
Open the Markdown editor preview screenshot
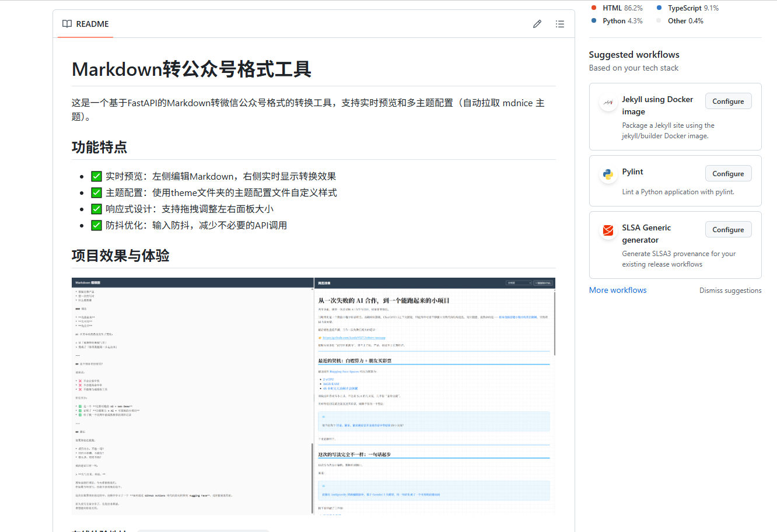coord(313,396)
